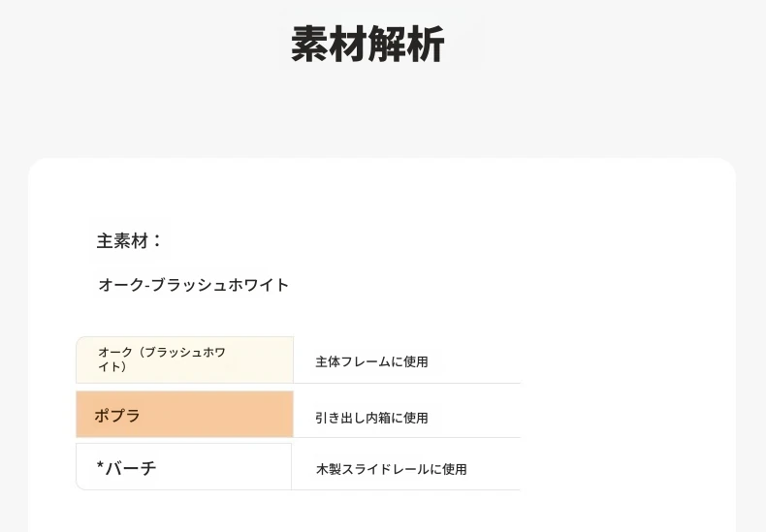Click the asterisk before バーチ
The image size is (766, 532).
click(x=100, y=468)
